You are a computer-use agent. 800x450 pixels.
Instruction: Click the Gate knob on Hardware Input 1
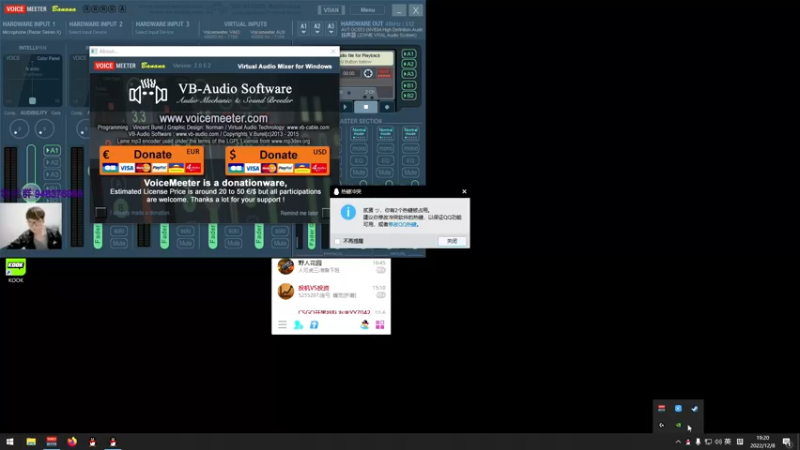coord(44,129)
